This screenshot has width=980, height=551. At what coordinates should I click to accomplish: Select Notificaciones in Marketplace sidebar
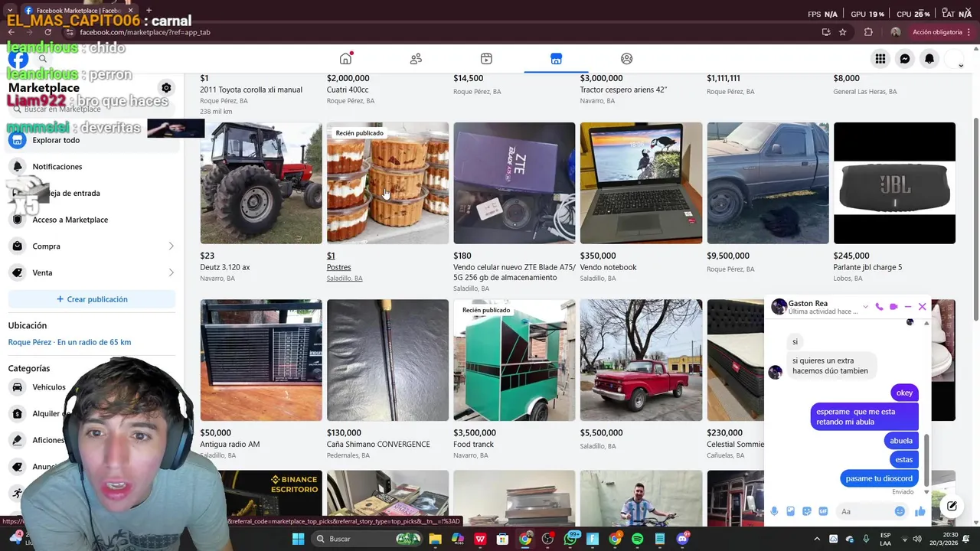click(x=92, y=167)
